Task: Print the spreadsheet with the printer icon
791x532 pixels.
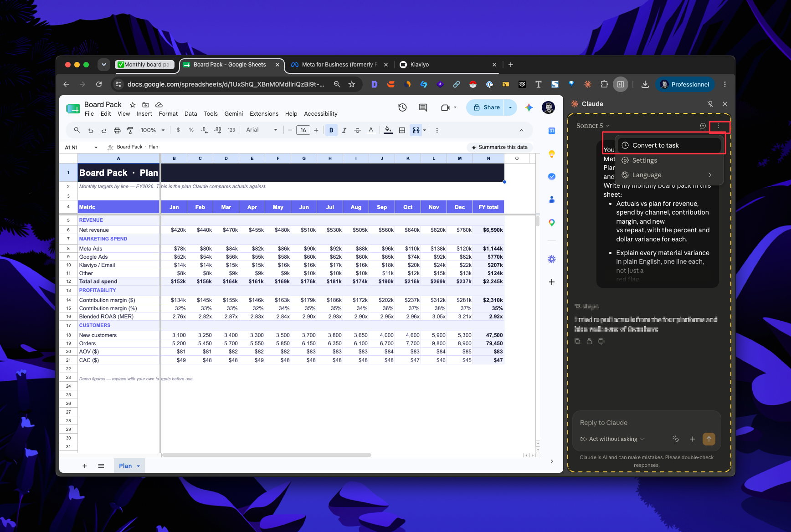Action: click(117, 130)
